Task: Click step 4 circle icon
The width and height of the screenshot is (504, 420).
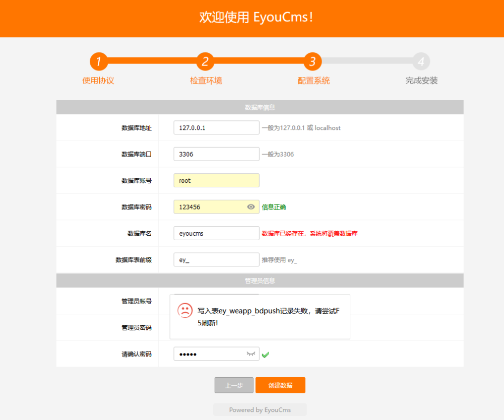Action: 421,61
